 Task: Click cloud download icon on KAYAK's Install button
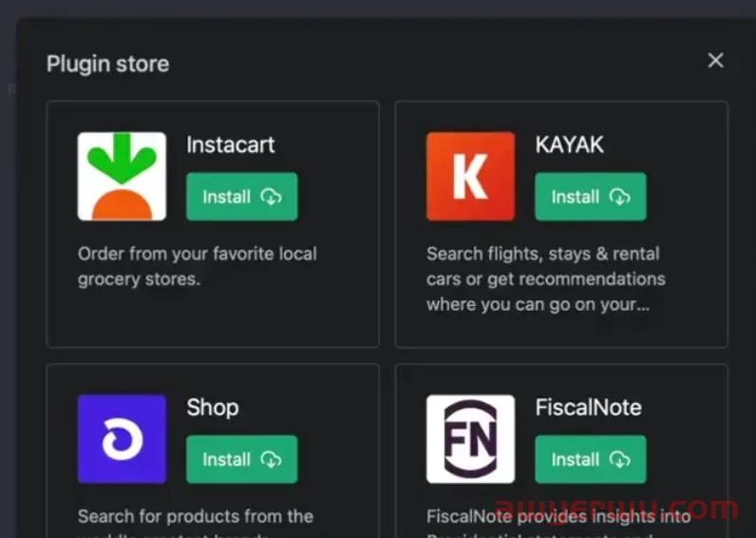(619, 197)
